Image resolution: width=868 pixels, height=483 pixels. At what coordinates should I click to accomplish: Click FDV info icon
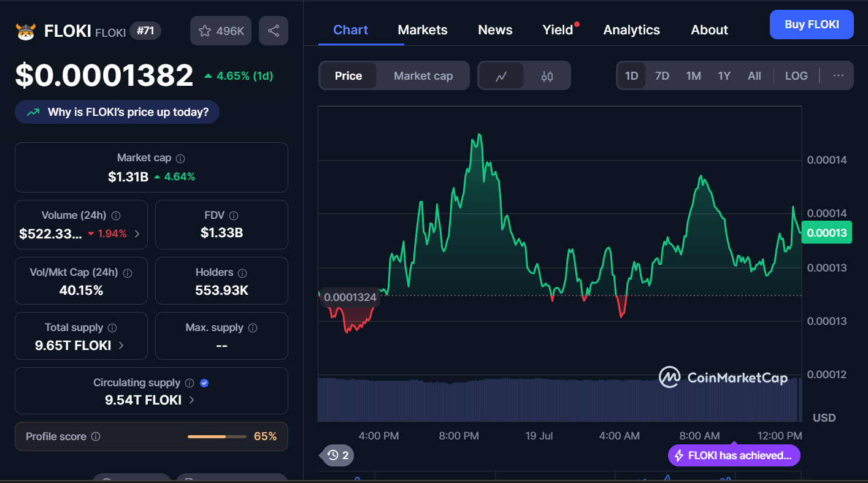234,216
